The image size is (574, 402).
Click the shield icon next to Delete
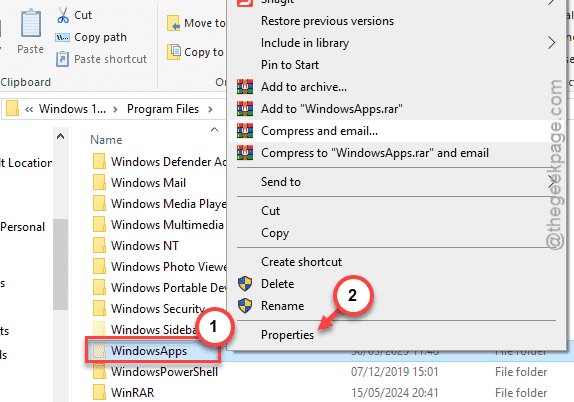245,284
